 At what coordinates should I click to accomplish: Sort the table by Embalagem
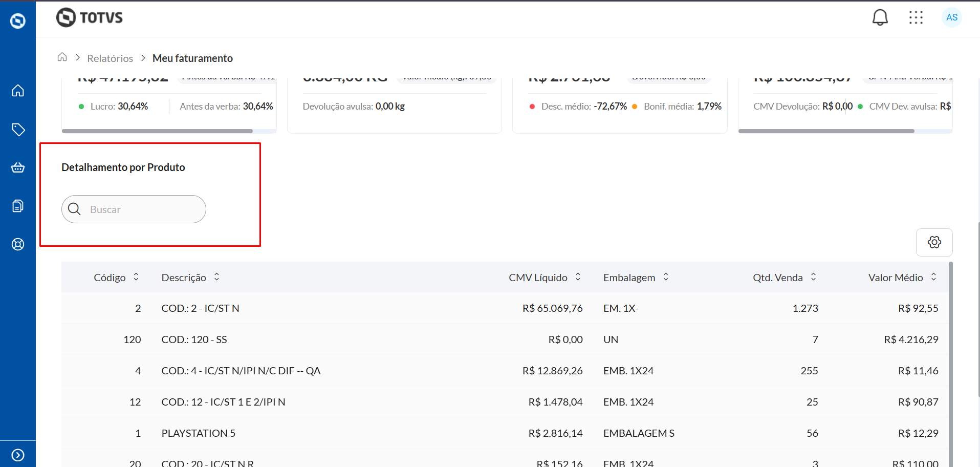click(x=666, y=277)
